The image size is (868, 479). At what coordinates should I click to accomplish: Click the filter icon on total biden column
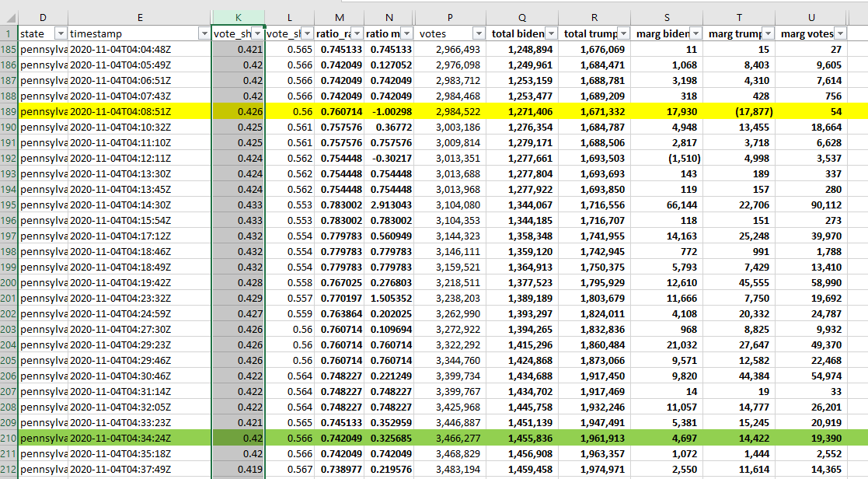click(x=552, y=34)
